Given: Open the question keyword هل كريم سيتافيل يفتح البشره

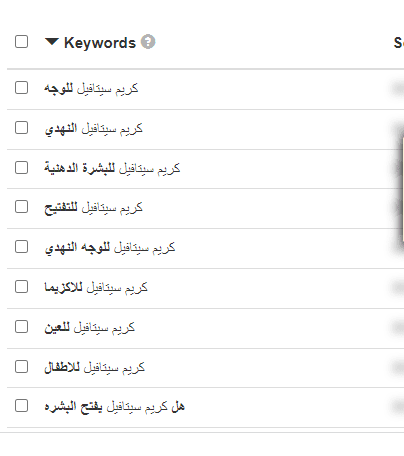Looking at the screenshot, I should (114, 407).
